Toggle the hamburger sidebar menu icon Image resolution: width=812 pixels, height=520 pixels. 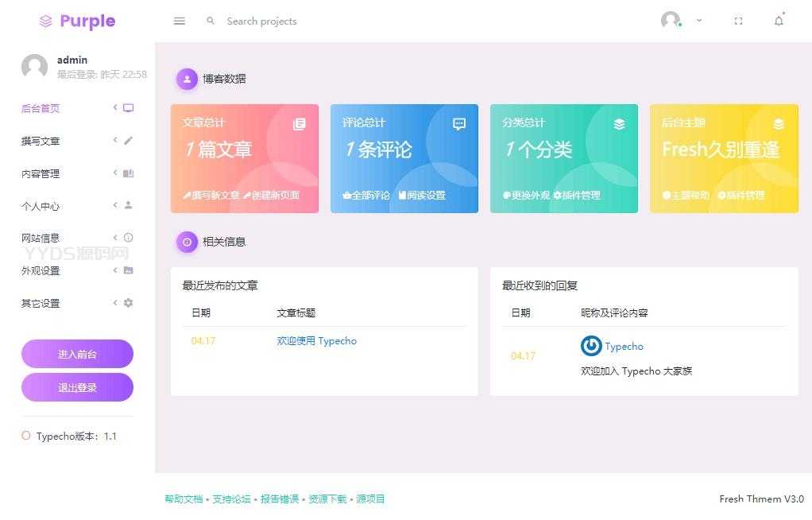[x=180, y=21]
